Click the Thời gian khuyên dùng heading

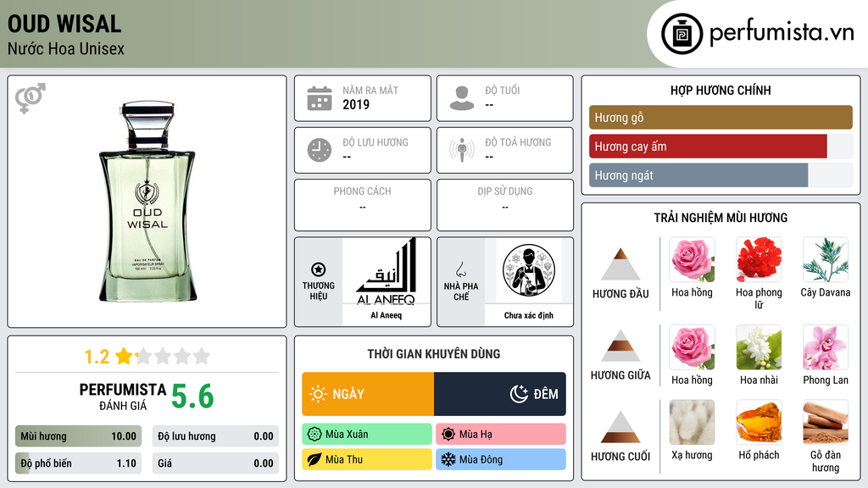click(434, 353)
